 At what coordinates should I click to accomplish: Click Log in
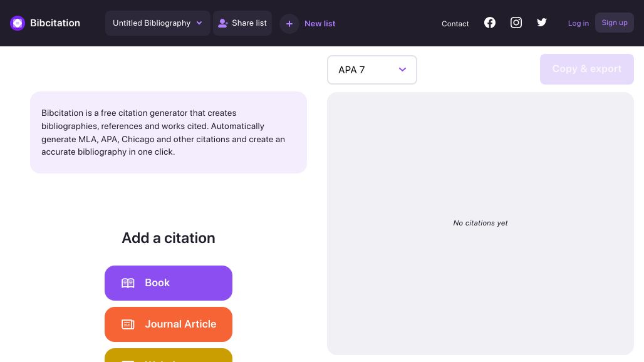(x=578, y=23)
